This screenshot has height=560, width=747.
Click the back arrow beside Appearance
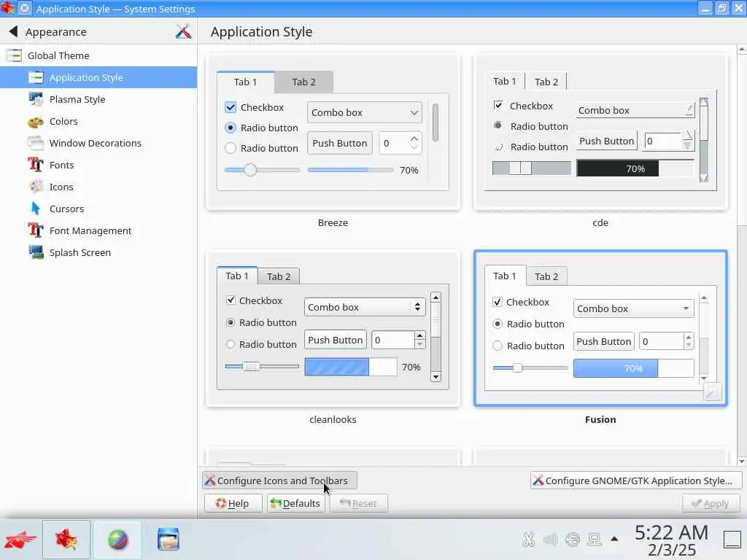click(x=13, y=31)
